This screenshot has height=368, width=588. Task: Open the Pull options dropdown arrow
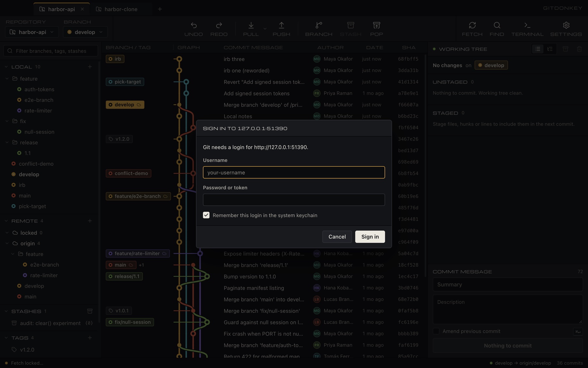[265, 29]
